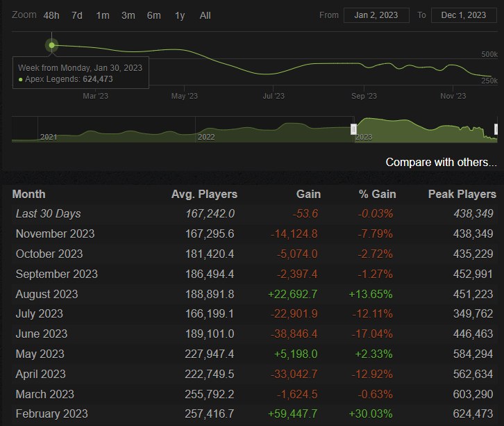Select the Jul '23 axis label
Viewport: 504px width, 426px height.
(274, 96)
